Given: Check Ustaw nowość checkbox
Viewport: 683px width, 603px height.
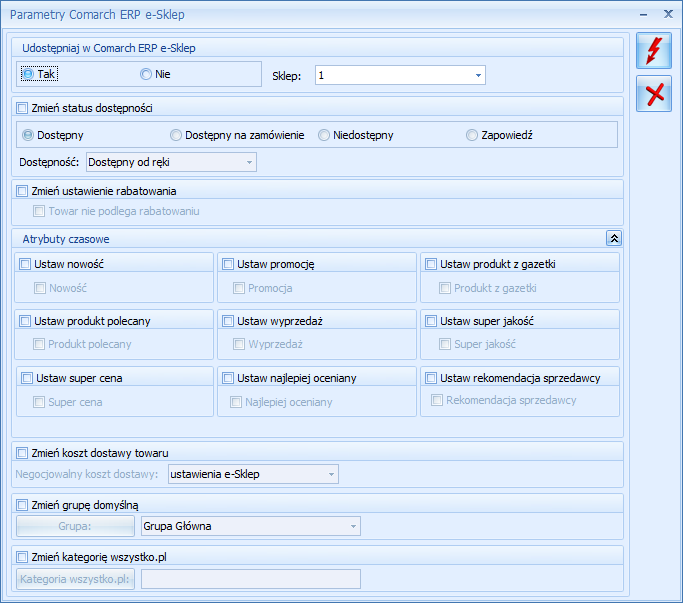Looking at the screenshot, I should [x=25, y=264].
